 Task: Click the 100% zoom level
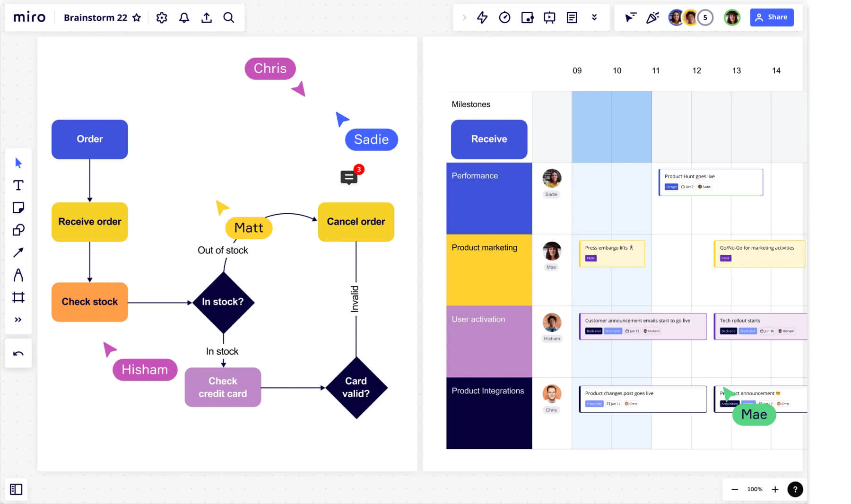[755, 489]
